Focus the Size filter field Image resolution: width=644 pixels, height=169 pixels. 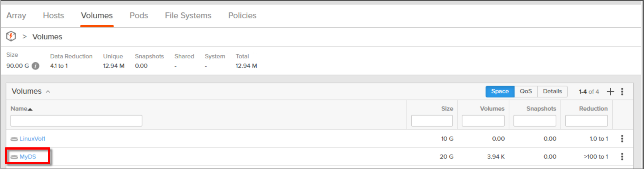click(432, 121)
